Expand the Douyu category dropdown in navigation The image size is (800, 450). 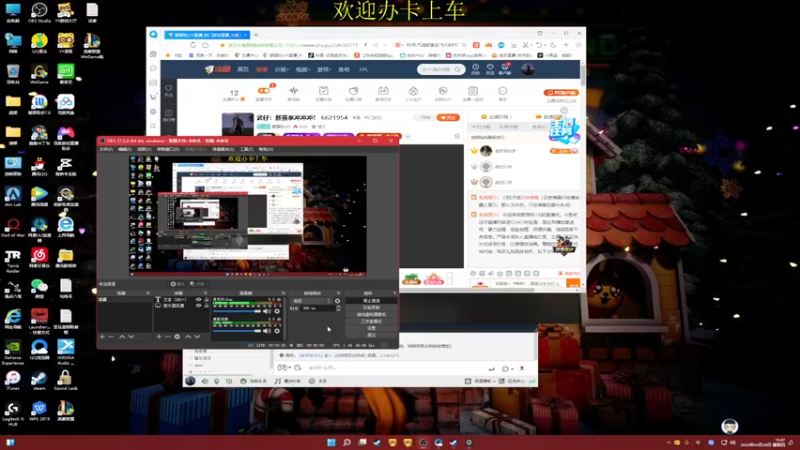[x=282, y=69]
